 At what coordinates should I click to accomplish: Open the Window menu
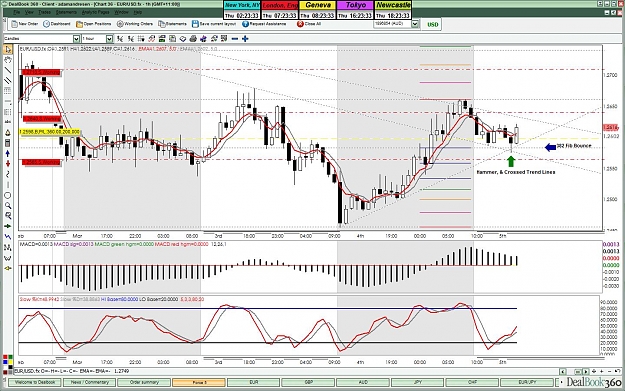[121, 12]
